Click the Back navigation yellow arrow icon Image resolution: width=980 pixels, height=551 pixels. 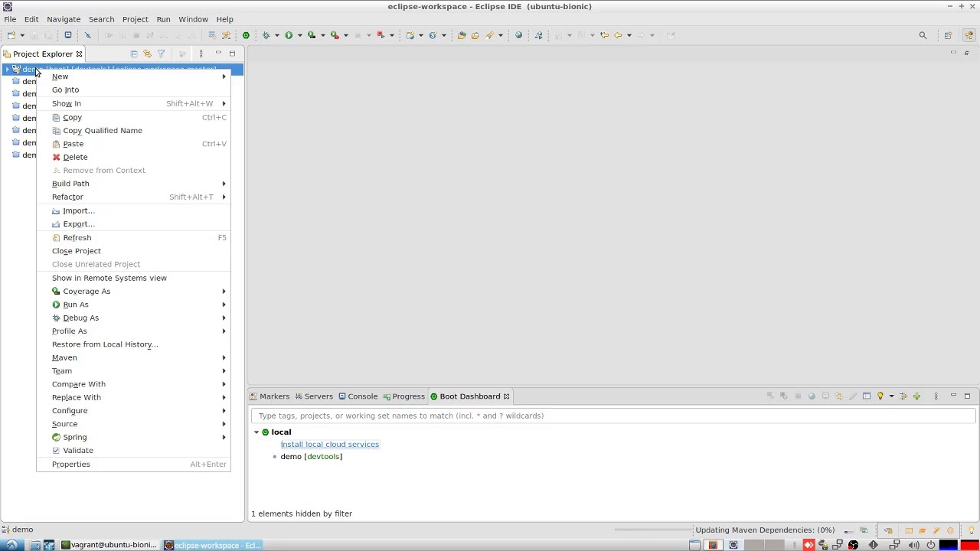[618, 35]
